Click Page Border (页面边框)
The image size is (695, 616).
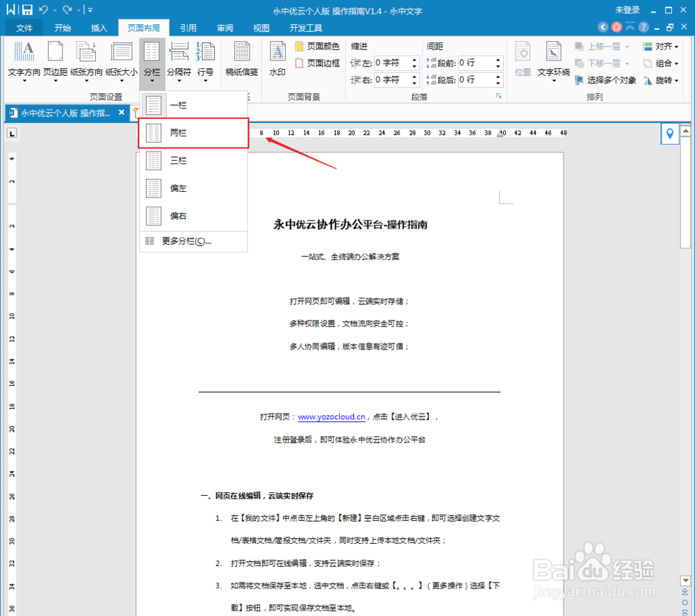(318, 63)
